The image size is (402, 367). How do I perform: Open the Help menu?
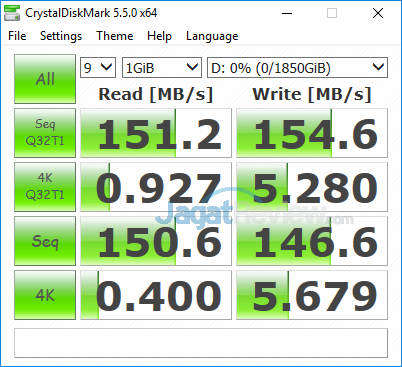[159, 36]
